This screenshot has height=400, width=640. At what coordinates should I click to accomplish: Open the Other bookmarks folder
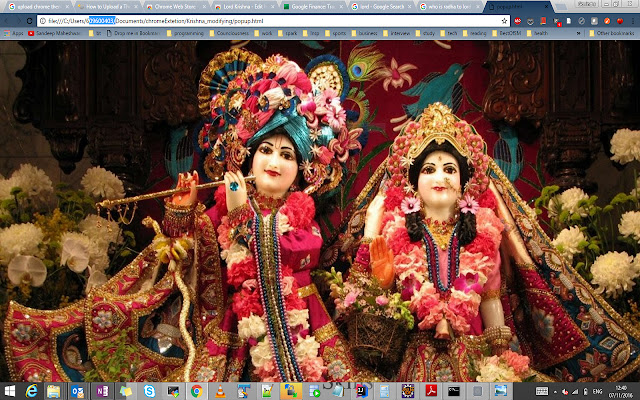coord(612,33)
